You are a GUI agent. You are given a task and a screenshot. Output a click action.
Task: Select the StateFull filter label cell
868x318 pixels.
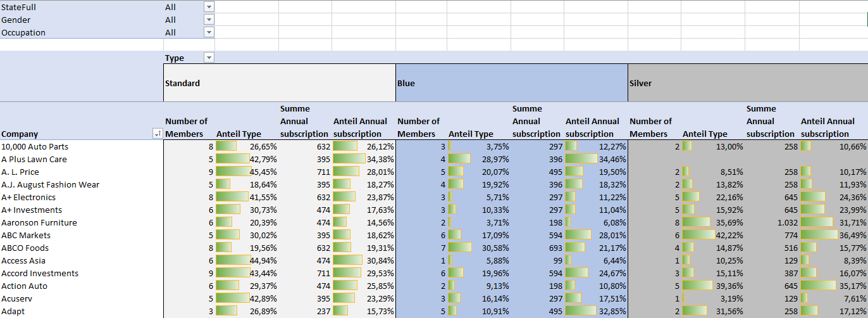click(82, 7)
